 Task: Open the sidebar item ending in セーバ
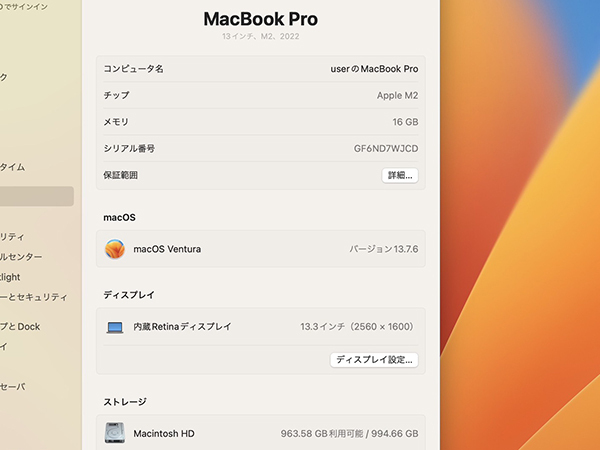[x=13, y=386]
